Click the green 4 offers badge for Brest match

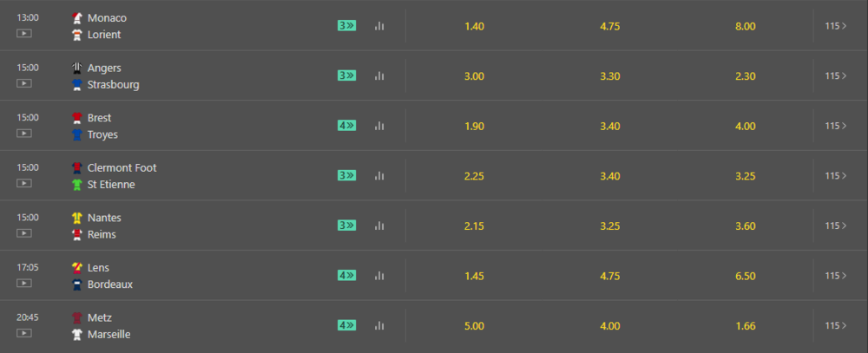tap(346, 126)
